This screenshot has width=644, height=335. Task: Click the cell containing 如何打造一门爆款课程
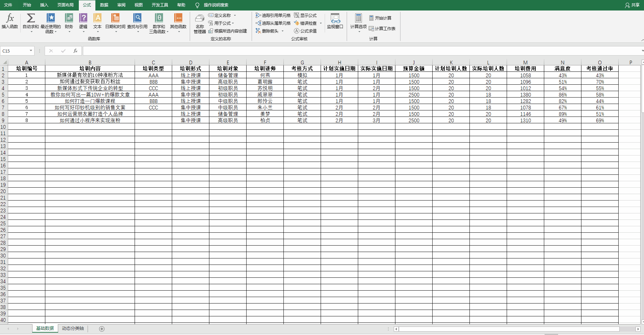[90, 101]
